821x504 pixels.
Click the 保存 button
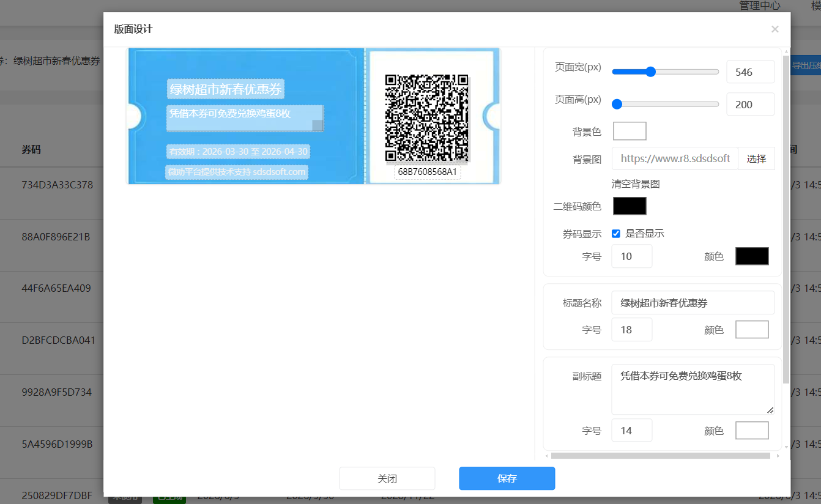pos(507,478)
